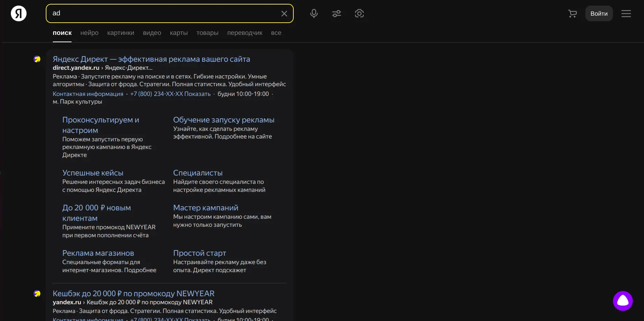Open the переводчик tab

[245, 33]
